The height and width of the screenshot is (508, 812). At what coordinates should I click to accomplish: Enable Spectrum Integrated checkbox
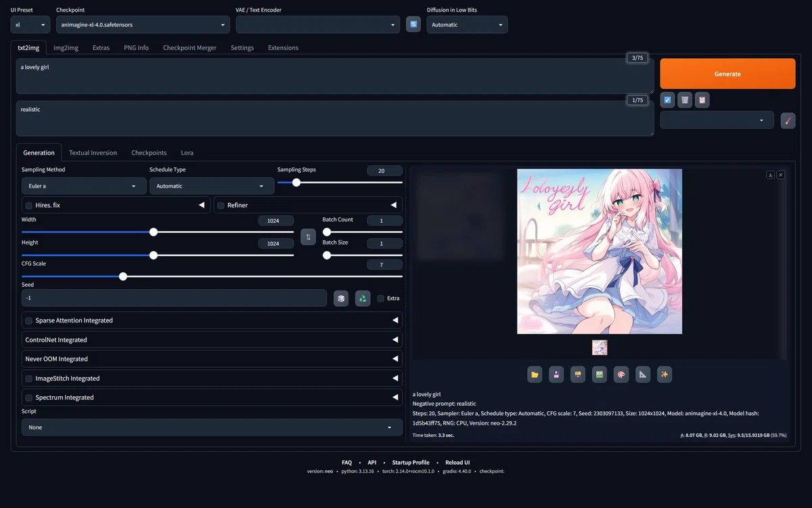coord(28,398)
